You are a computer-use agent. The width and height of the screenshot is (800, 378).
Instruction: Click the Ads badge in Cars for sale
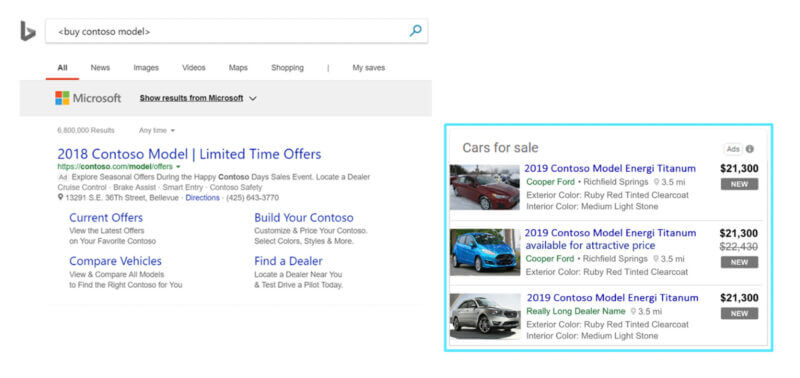pyautogui.click(x=733, y=149)
